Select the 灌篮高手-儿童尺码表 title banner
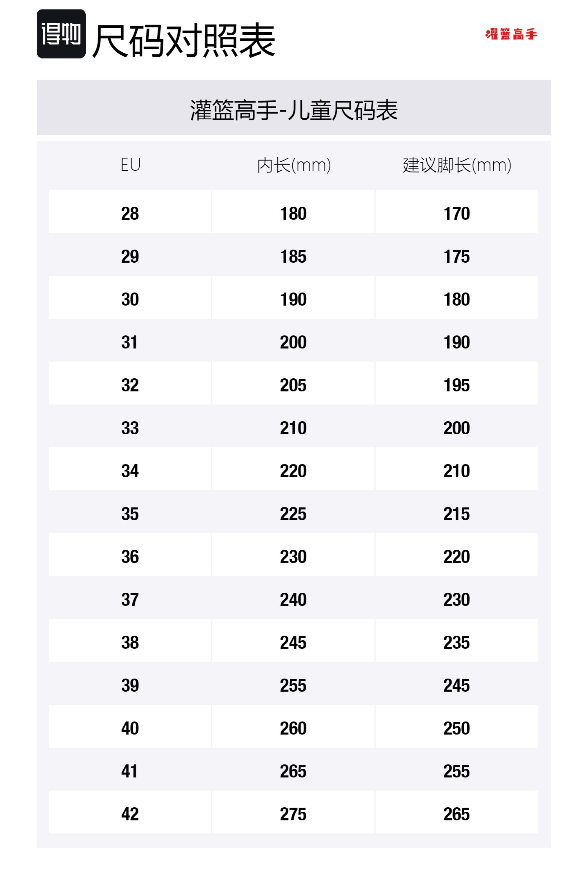Viewport: 588px width, 880px height. [294, 109]
